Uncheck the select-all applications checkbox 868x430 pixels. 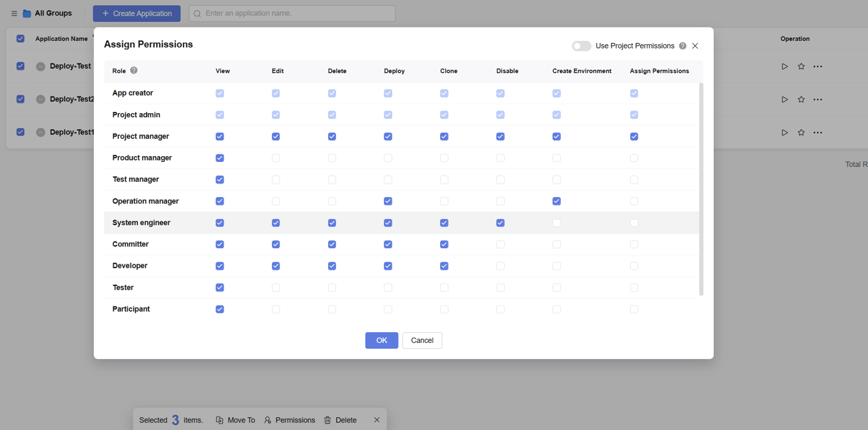pyautogui.click(x=20, y=38)
